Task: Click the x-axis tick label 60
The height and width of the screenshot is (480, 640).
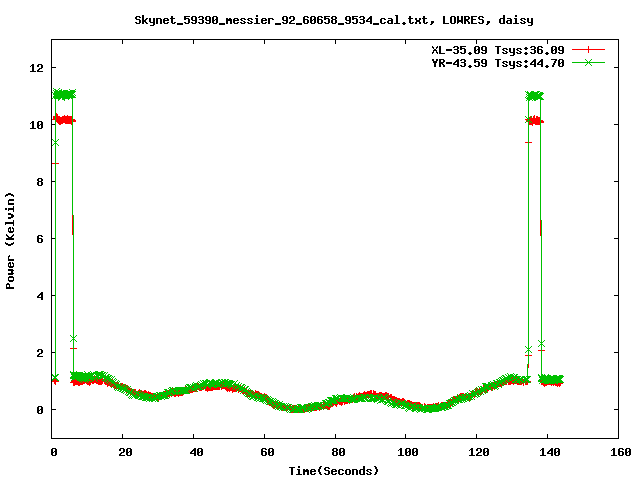Action: click(267, 452)
